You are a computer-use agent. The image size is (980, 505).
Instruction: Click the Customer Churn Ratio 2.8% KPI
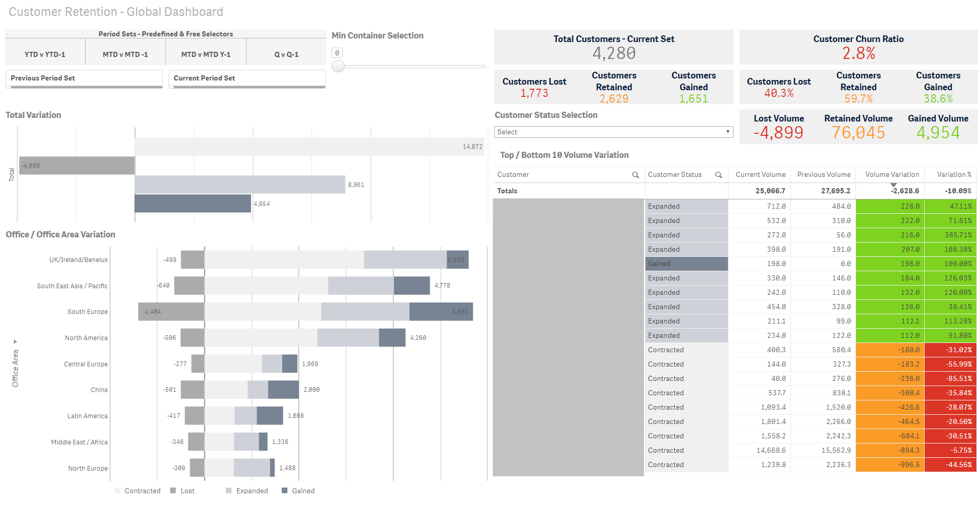click(x=859, y=53)
